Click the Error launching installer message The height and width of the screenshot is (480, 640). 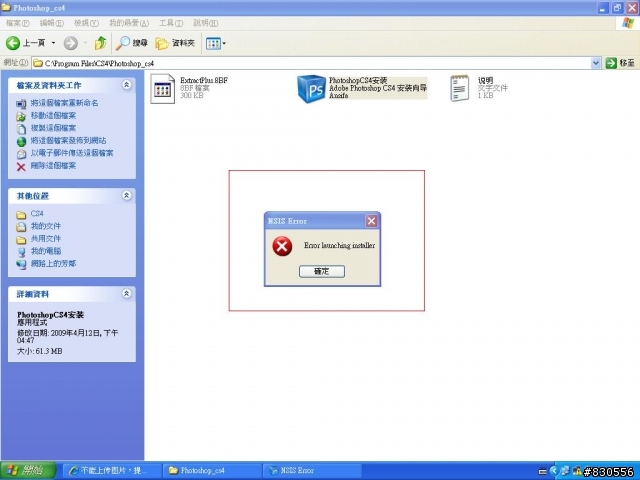click(339, 245)
